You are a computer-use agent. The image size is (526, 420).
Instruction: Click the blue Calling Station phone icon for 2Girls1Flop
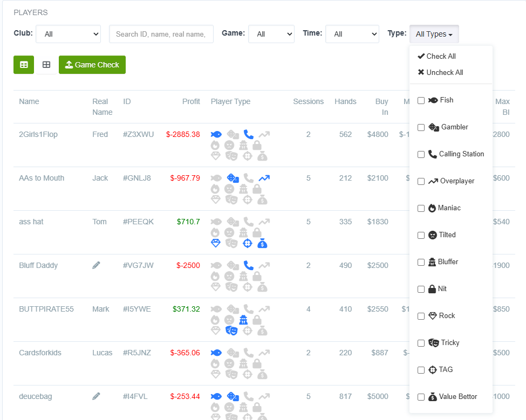[x=249, y=134]
